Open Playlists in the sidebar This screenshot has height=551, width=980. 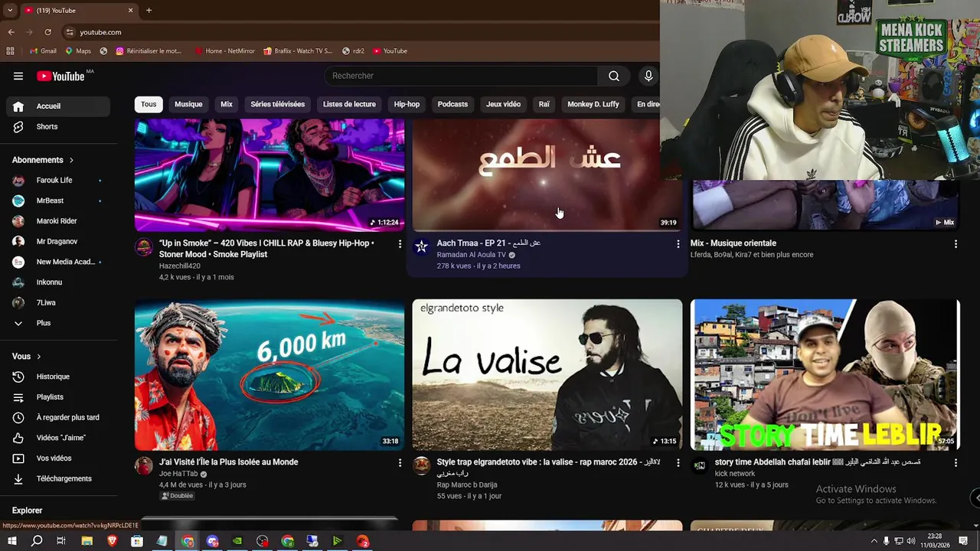click(x=58, y=397)
